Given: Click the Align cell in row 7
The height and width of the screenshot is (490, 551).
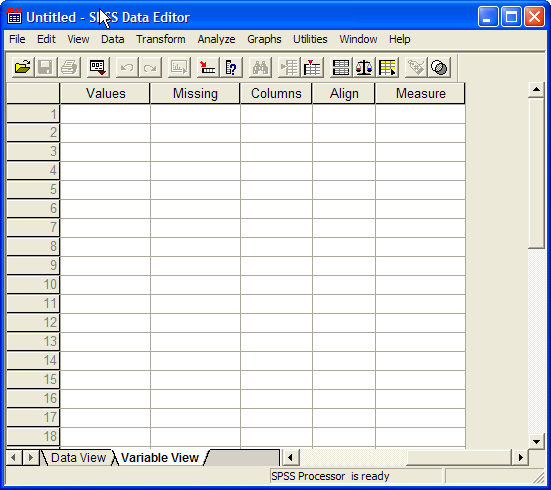Looking at the screenshot, I should coord(344,228).
